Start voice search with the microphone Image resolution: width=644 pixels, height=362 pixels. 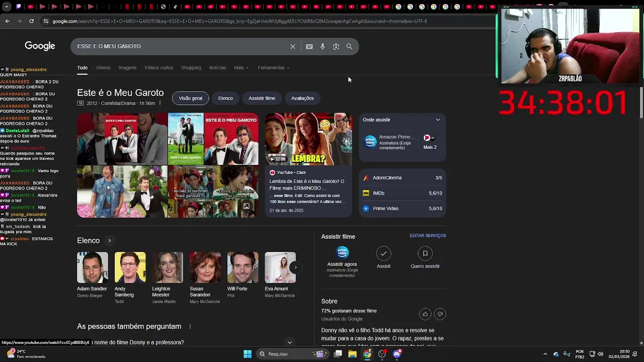(323, 46)
